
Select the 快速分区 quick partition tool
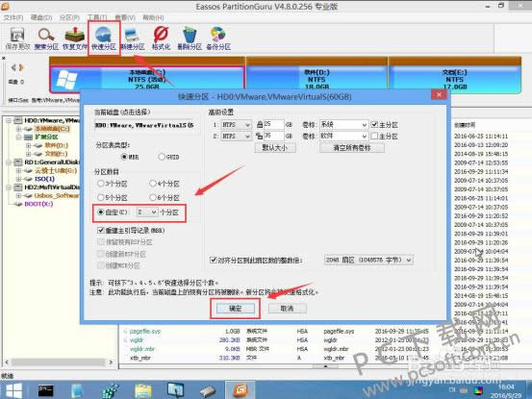coord(104,37)
